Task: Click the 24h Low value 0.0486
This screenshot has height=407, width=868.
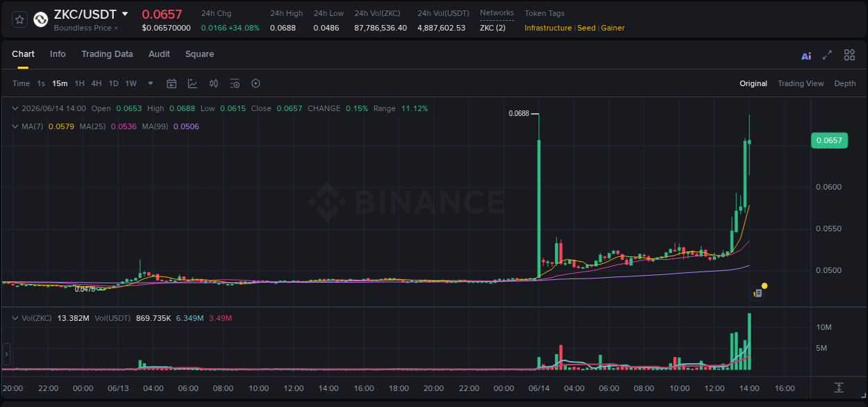Action: 326,28
